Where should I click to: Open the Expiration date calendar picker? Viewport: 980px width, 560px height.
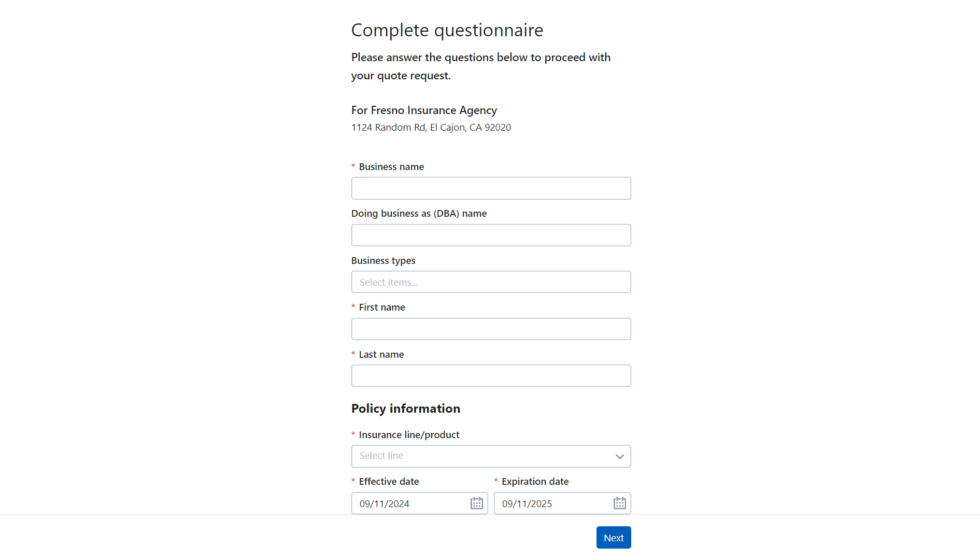tap(619, 503)
